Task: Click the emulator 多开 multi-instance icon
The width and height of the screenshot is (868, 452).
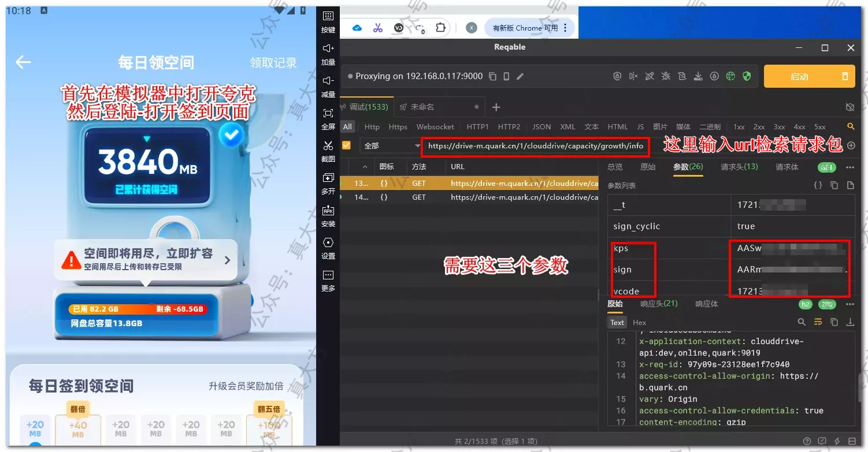Action: pos(328,177)
